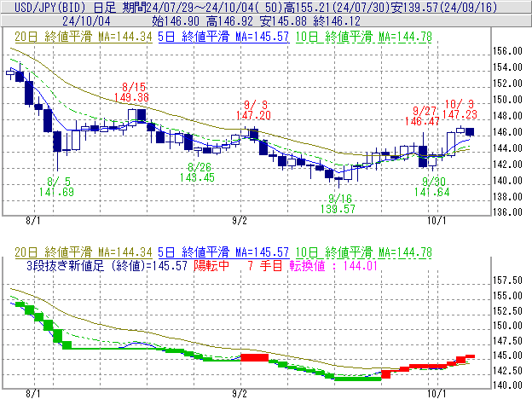Click the 156.00 price axis label in upper chart

pyautogui.click(x=507, y=51)
